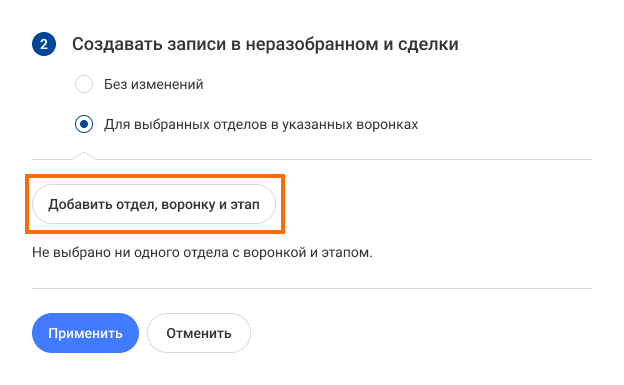Click the "Без изменений" option label text
Viewport: 624px width, 385px height.
pyautogui.click(x=154, y=84)
